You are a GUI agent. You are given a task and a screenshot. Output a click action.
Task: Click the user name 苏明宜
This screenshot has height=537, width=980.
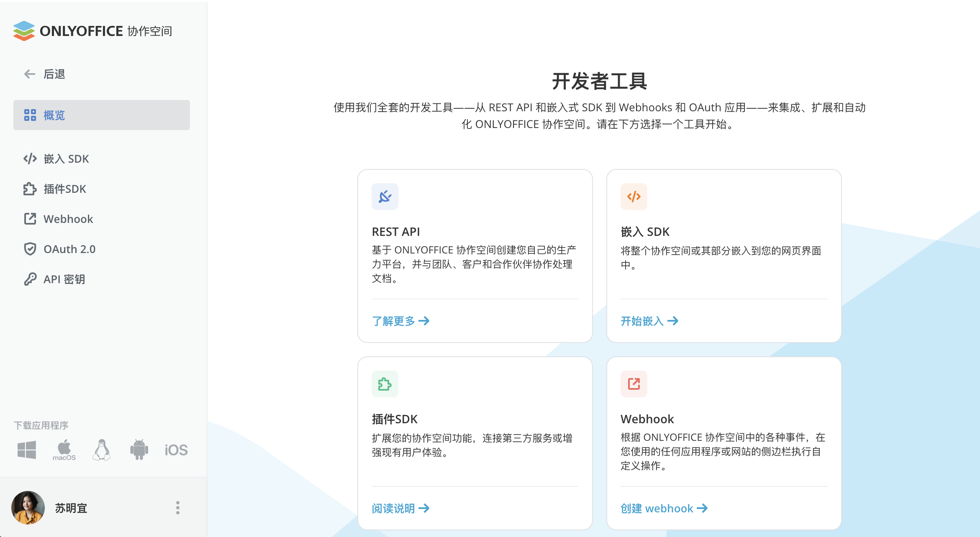[x=71, y=508]
